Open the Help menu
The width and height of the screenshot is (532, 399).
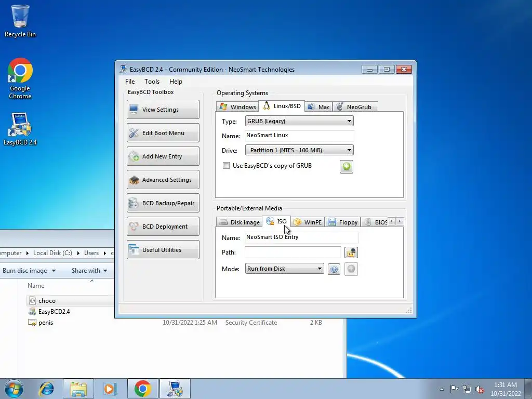[176, 82]
